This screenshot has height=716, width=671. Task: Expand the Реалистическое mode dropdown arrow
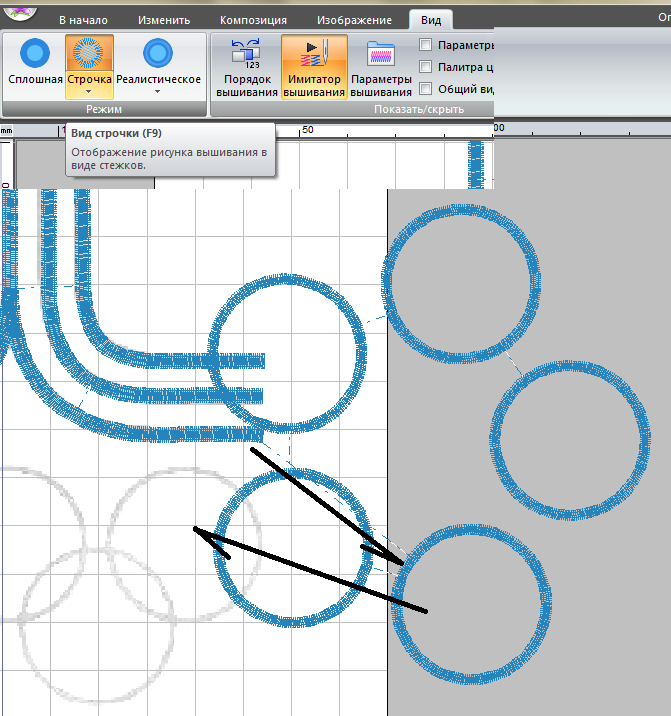[158, 92]
